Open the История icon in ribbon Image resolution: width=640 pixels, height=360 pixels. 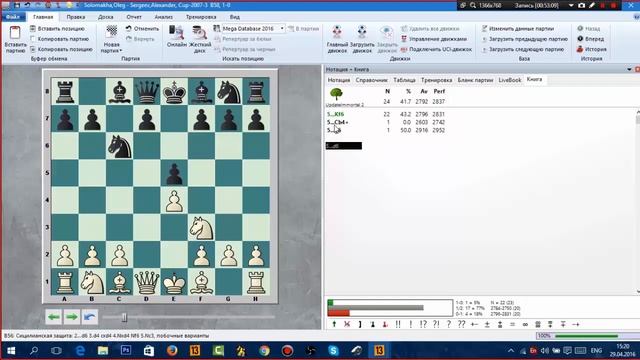[580, 49]
